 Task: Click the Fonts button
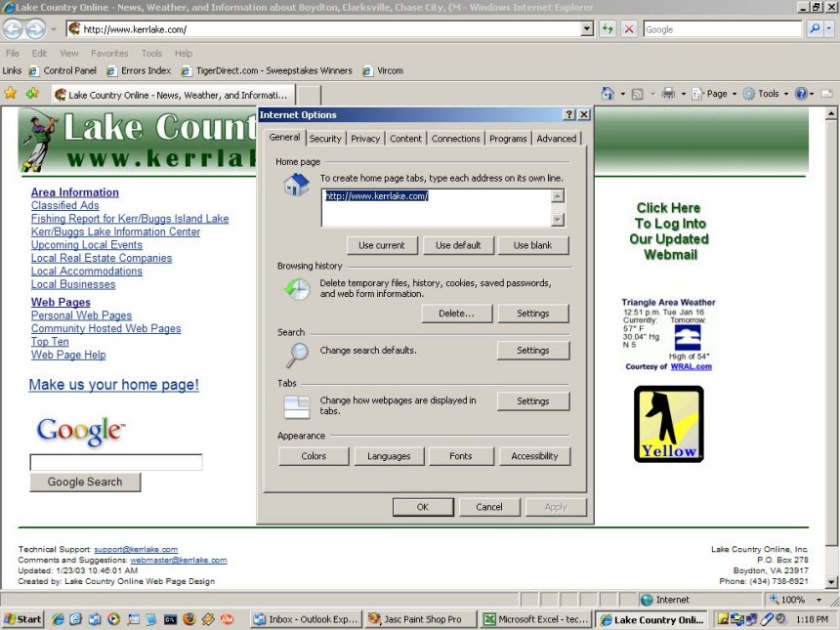click(461, 456)
